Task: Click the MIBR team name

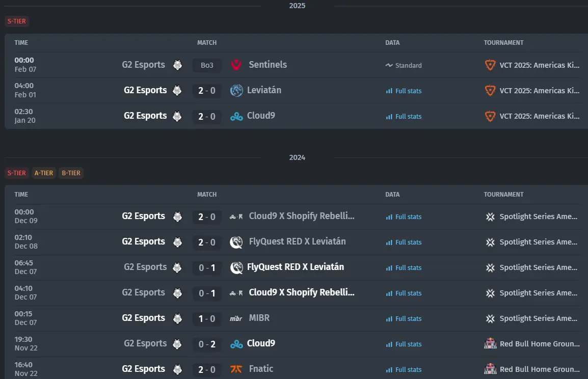Action: coord(259,318)
